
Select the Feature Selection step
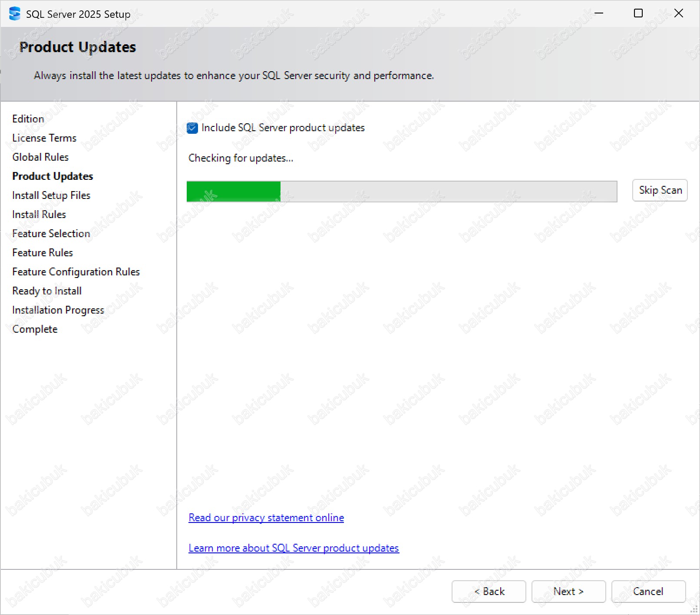tap(51, 234)
